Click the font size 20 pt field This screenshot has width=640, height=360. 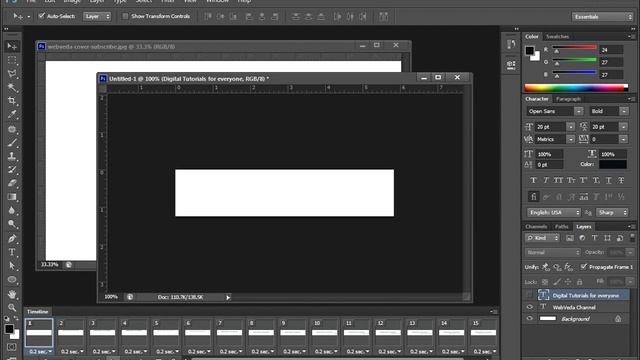[551, 127]
